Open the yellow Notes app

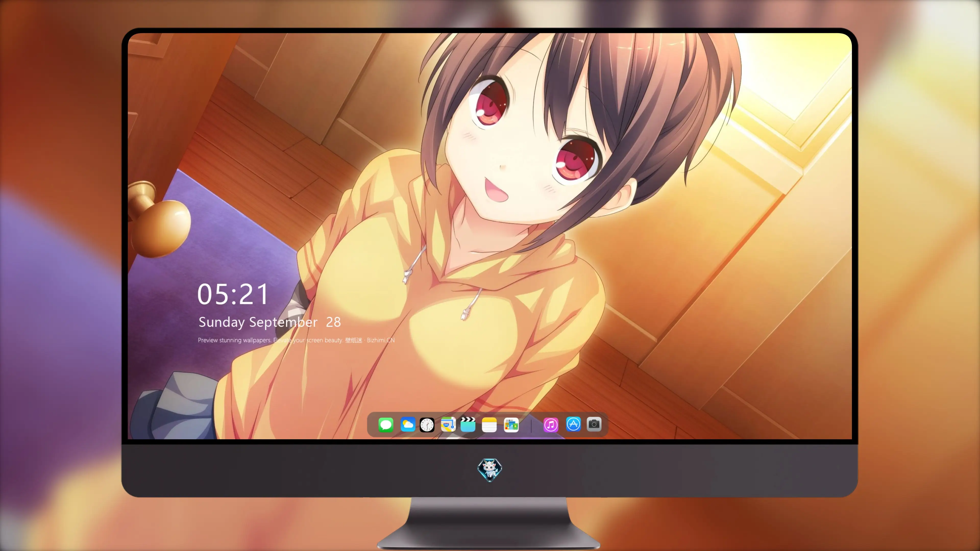coord(489,425)
